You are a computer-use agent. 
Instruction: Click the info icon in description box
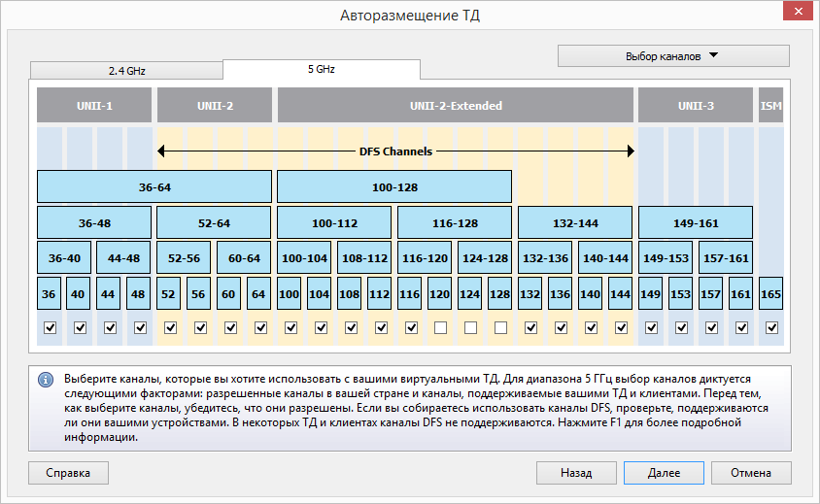[46, 380]
